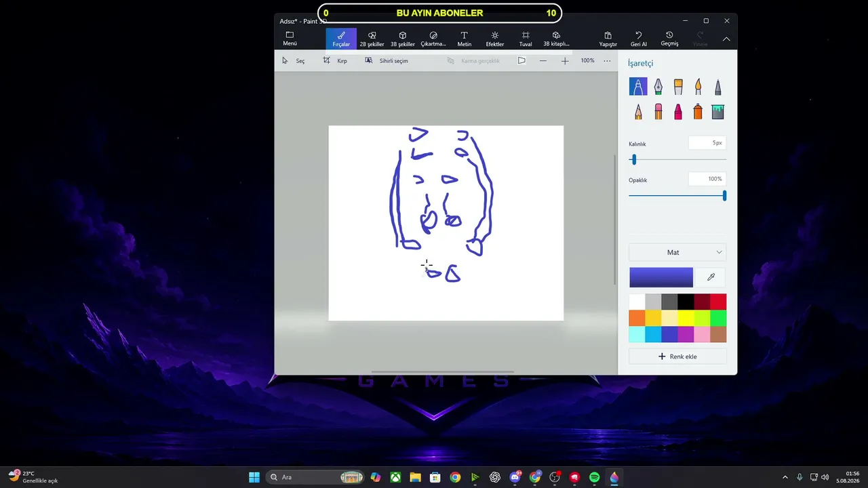868x488 pixels.
Task: Collapse the ribbon with the chevron
Action: [726, 39]
